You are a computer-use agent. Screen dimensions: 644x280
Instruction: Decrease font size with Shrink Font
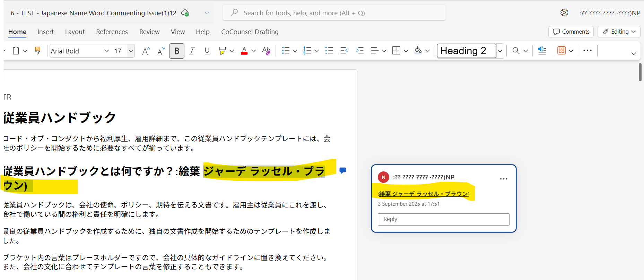161,51
